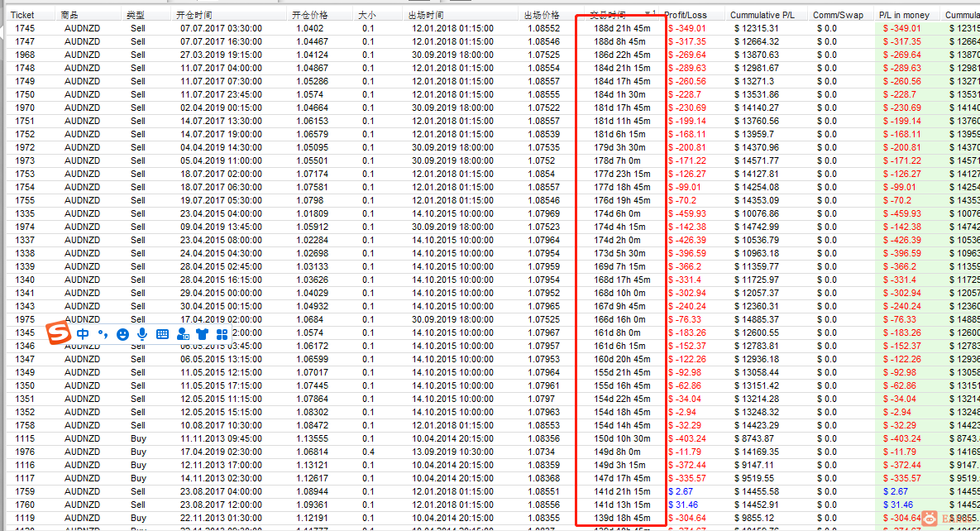Sort by the Comm/Swap column header

click(838, 14)
